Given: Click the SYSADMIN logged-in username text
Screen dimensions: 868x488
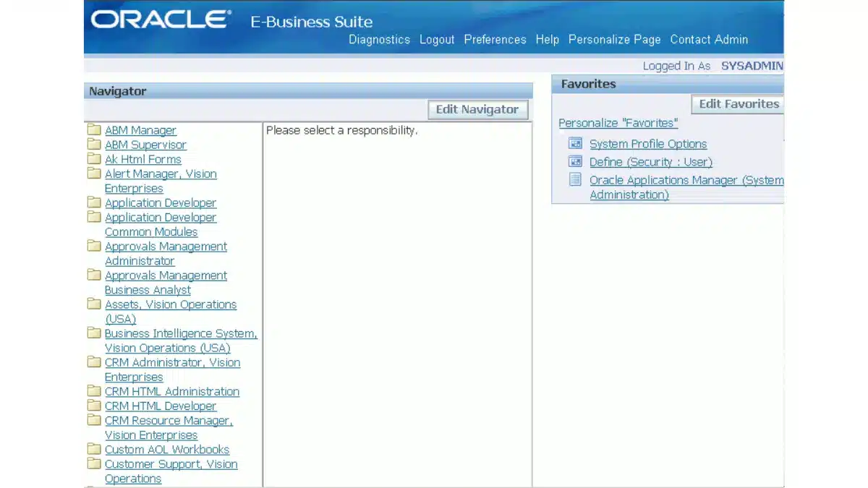Looking at the screenshot, I should tap(752, 66).
